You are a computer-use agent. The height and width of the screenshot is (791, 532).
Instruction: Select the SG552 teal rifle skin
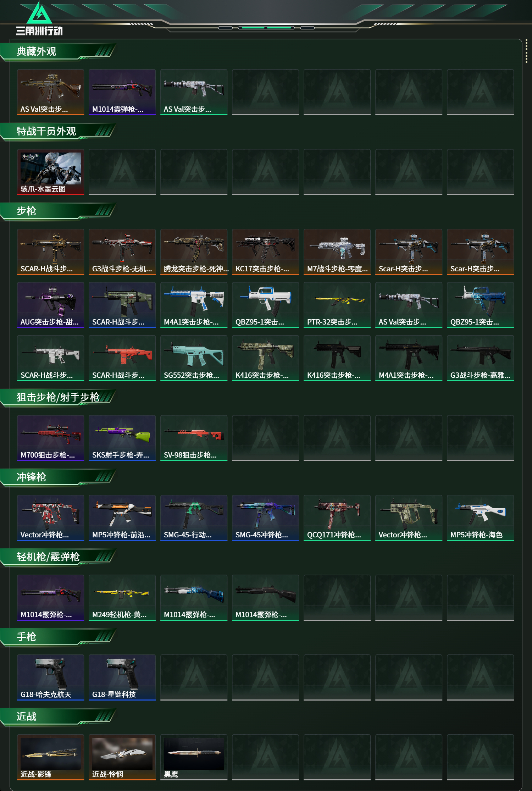tap(194, 358)
